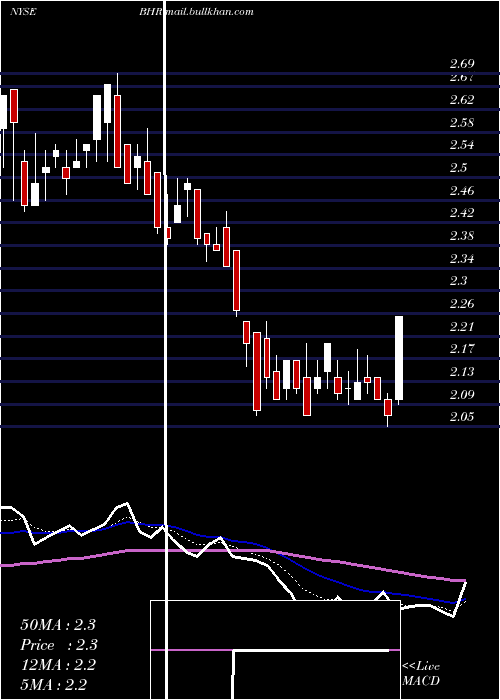Click the Price : 2.3 readout
500x700 pixels.
tap(58, 645)
